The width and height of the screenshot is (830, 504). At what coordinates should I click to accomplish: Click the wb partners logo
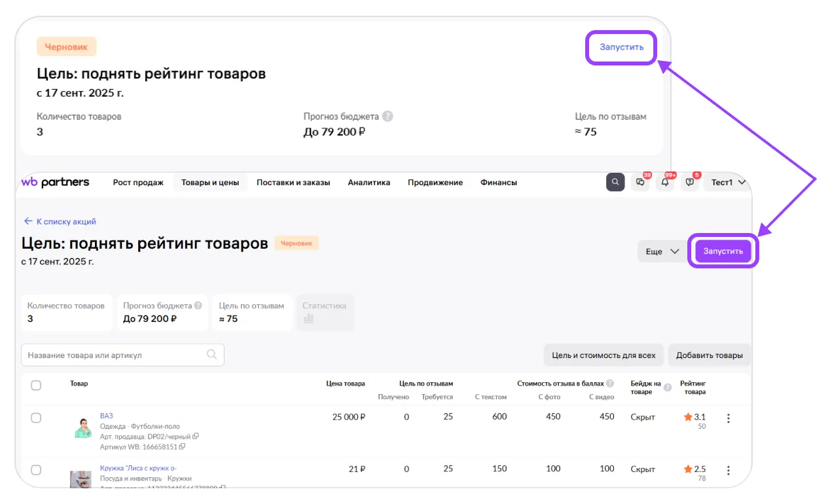(55, 183)
